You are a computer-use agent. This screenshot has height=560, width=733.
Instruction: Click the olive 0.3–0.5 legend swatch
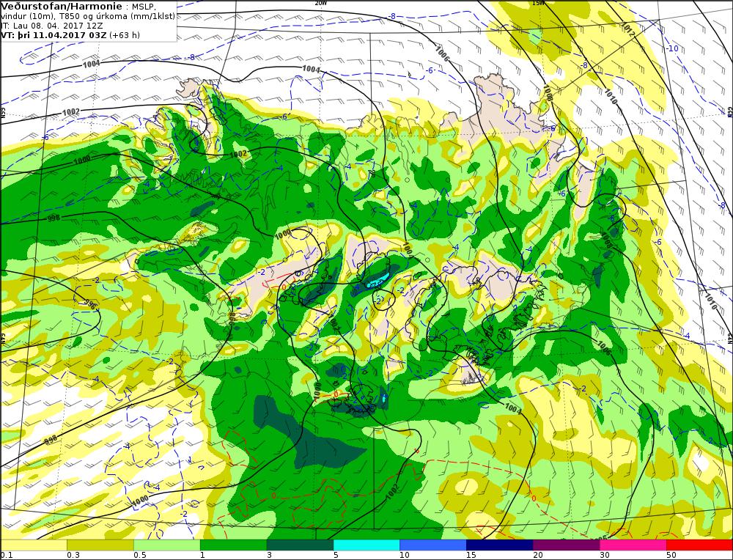(x=100, y=545)
